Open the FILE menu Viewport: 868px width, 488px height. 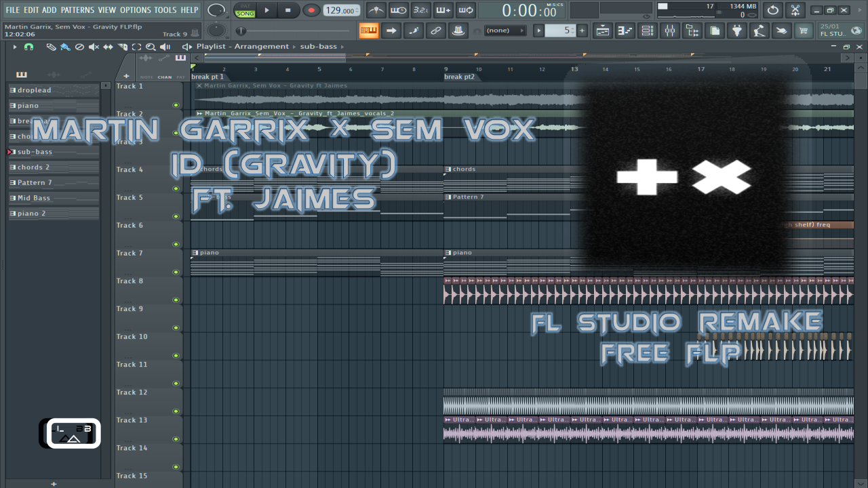click(13, 10)
